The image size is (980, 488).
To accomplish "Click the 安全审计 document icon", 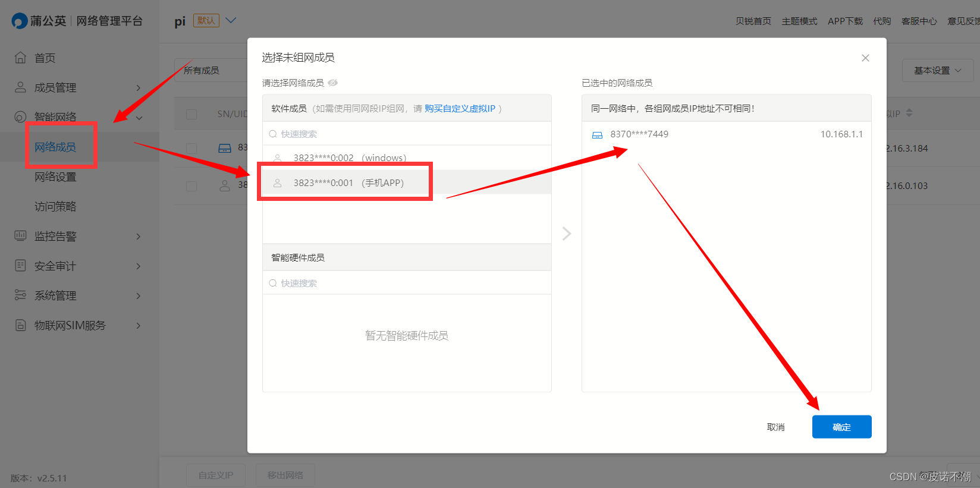I will pos(20,266).
